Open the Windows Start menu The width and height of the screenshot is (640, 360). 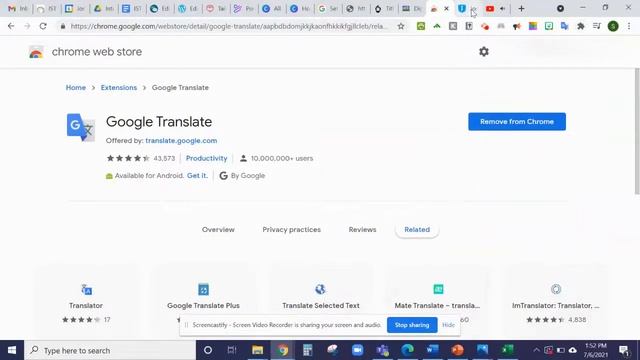click(x=12, y=350)
